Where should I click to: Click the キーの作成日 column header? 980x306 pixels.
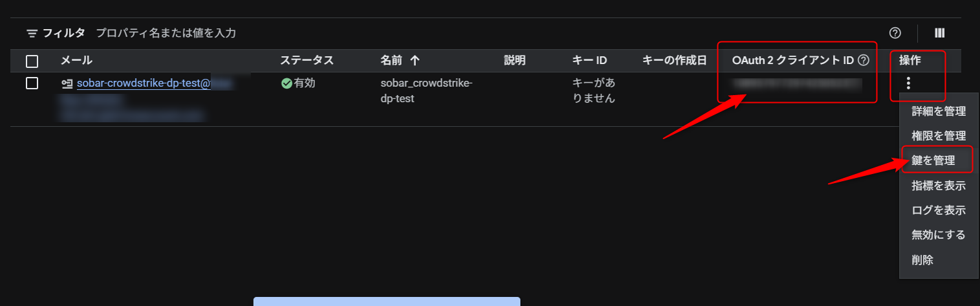point(674,61)
